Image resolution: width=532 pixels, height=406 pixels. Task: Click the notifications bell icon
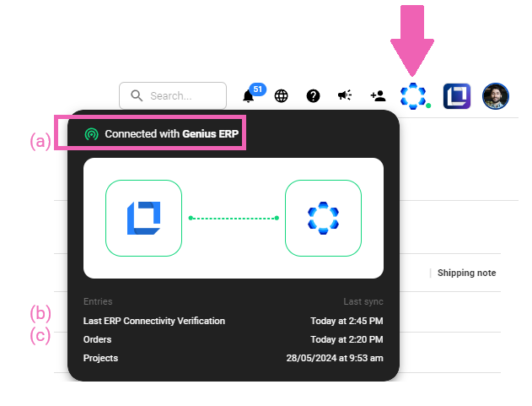coord(249,96)
